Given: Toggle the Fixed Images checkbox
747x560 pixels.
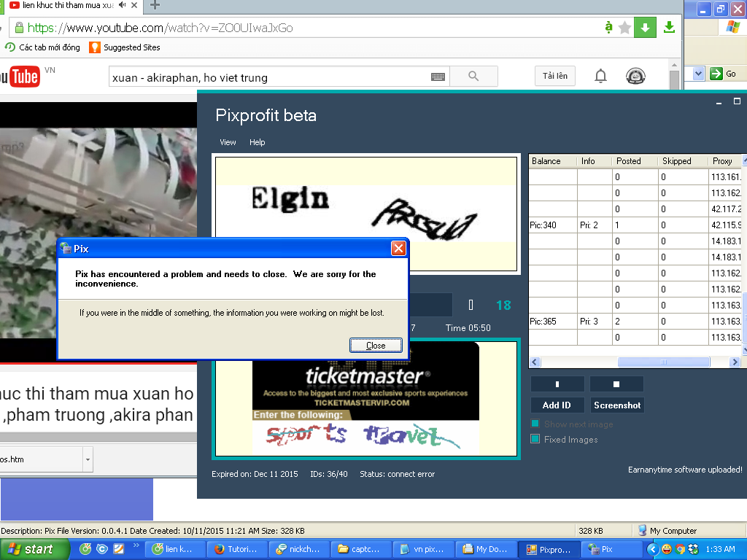Looking at the screenshot, I should [x=535, y=439].
